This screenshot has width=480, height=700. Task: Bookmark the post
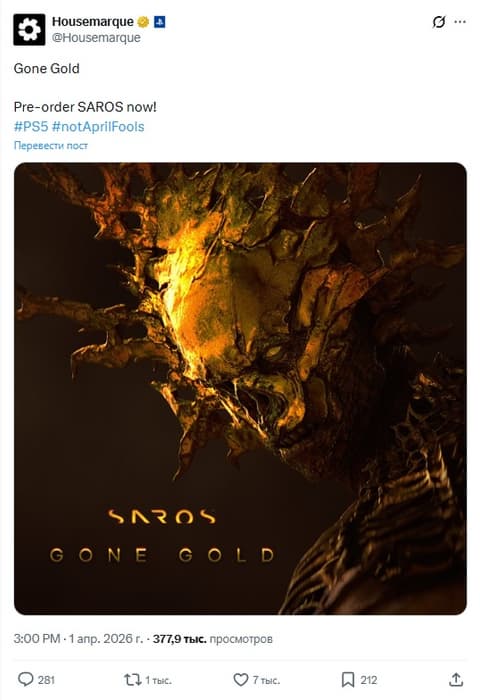(x=348, y=680)
